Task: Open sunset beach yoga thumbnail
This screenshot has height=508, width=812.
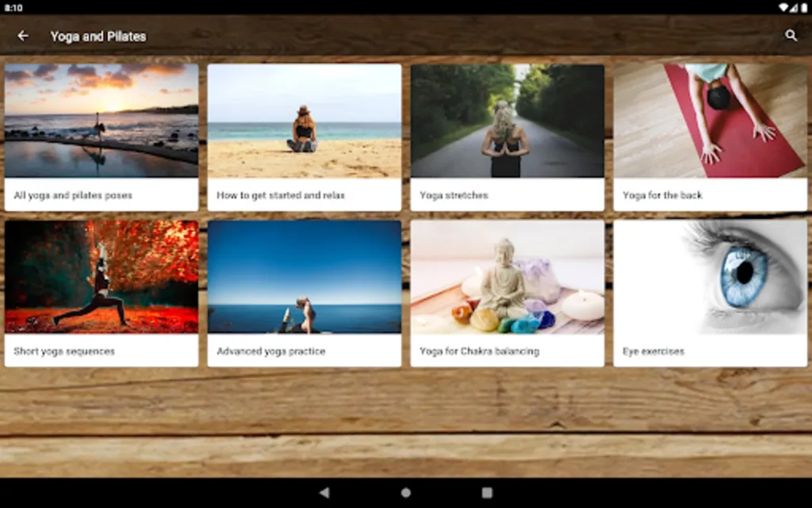Action: tap(101, 121)
